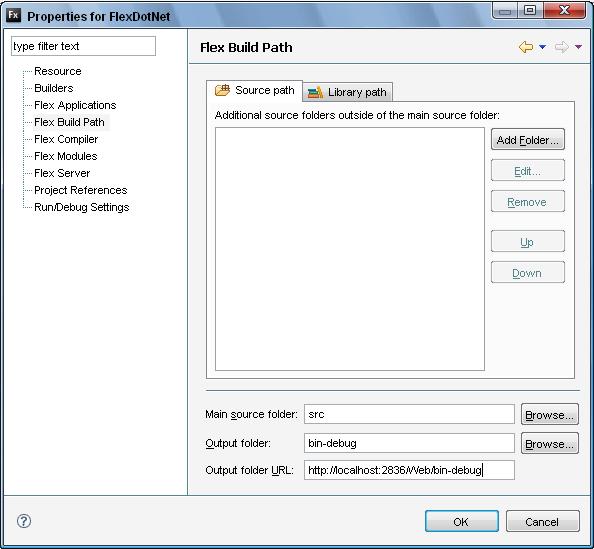
Task: Browse for the main source folder
Action: click(550, 414)
